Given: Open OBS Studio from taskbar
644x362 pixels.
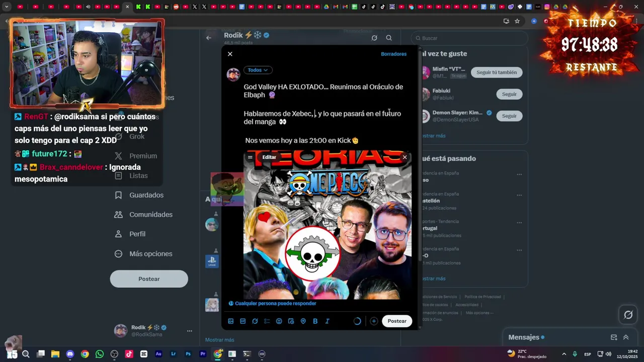Looking at the screenshot, I should click(114, 354).
